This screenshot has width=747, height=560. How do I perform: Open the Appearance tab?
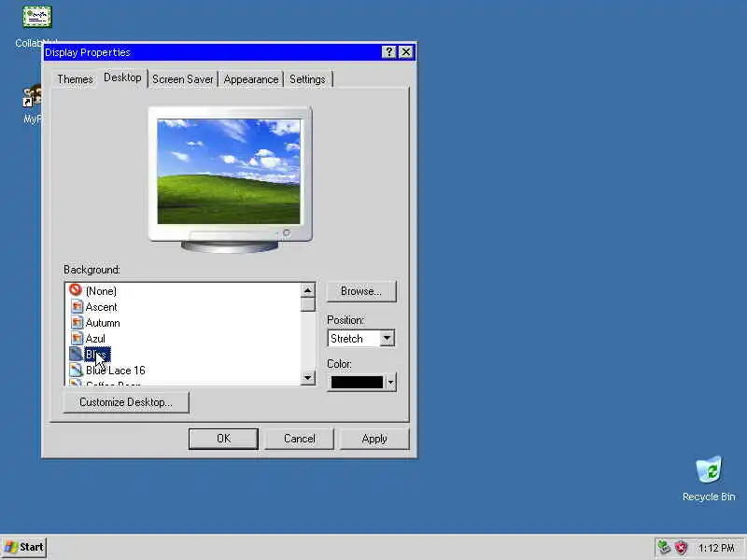[x=250, y=79]
